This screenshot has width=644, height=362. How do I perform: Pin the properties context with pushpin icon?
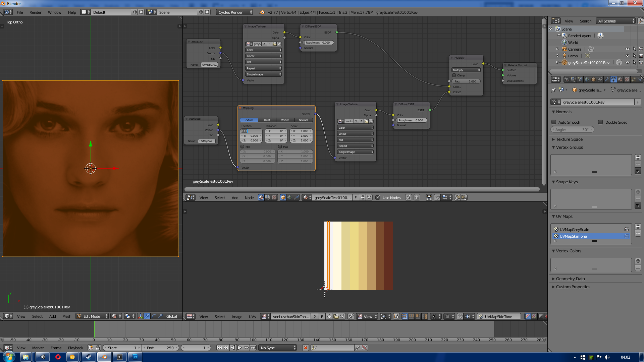pos(553,90)
